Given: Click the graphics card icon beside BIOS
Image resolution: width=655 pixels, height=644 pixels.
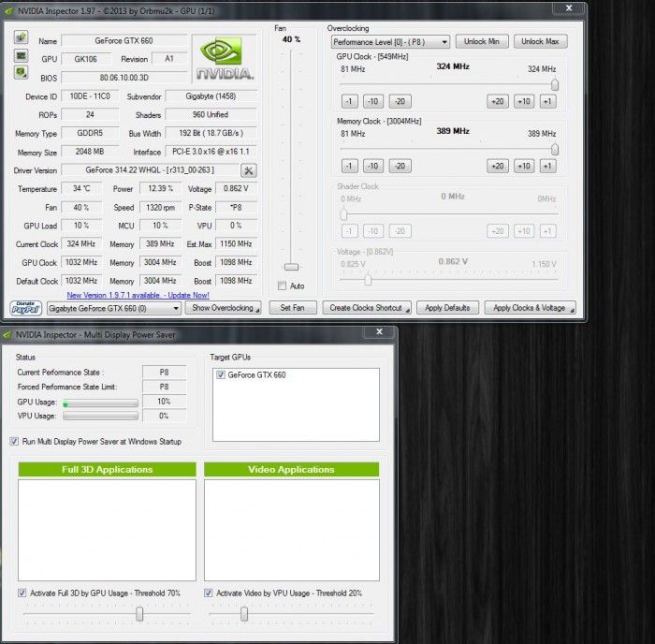Looking at the screenshot, I should click(x=21, y=73).
